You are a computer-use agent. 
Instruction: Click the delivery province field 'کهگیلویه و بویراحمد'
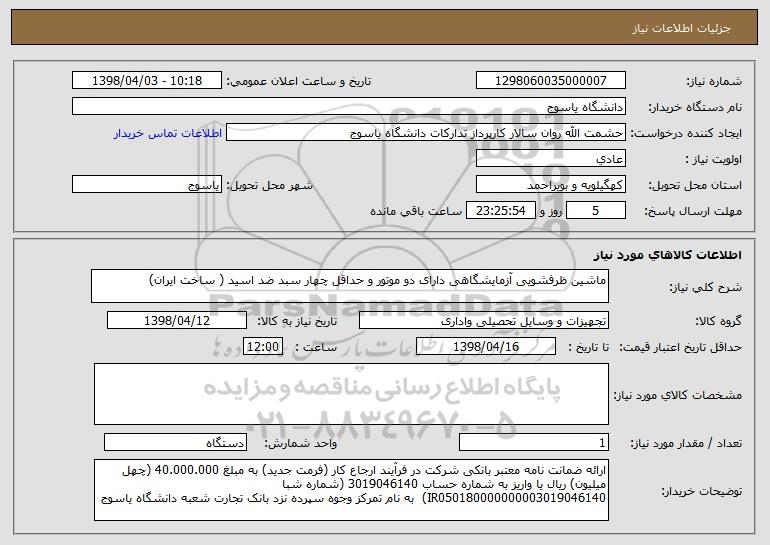pos(550,185)
